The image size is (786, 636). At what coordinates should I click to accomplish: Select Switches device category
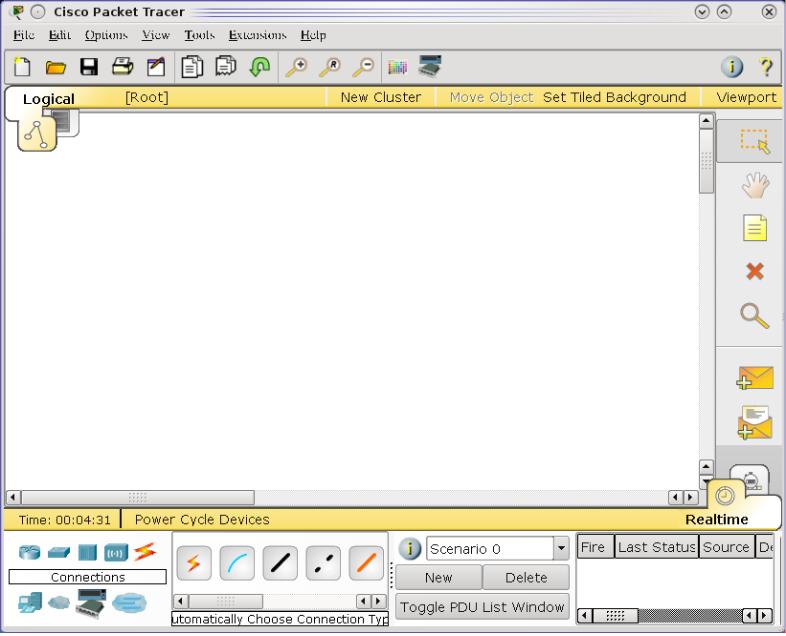pyautogui.click(x=59, y=552)
